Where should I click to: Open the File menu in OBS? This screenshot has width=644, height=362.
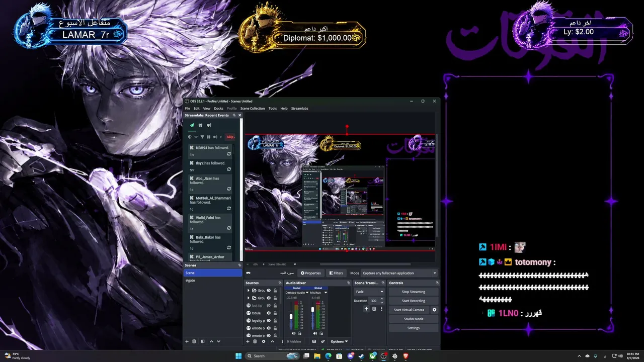187,108
